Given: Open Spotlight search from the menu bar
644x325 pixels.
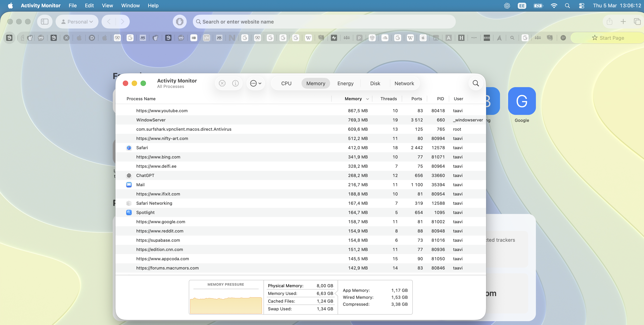Looking at the screenshot, I should (568, 5).
